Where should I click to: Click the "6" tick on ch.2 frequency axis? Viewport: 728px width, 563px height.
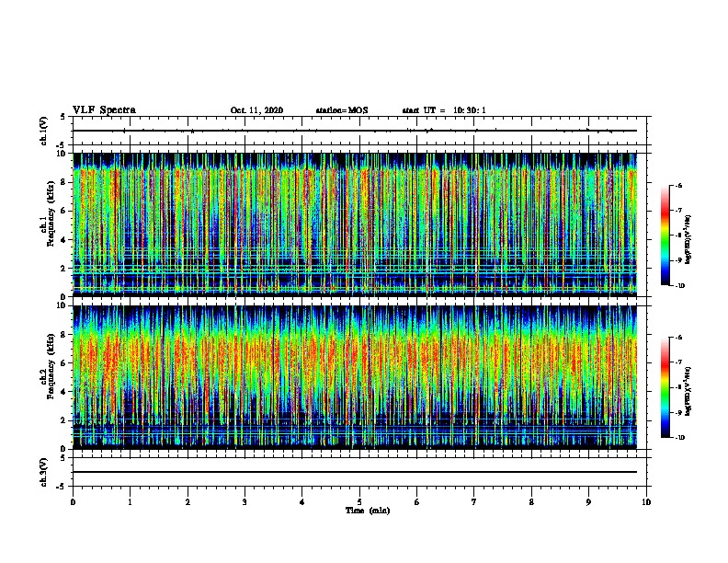(x=64, y=363)
